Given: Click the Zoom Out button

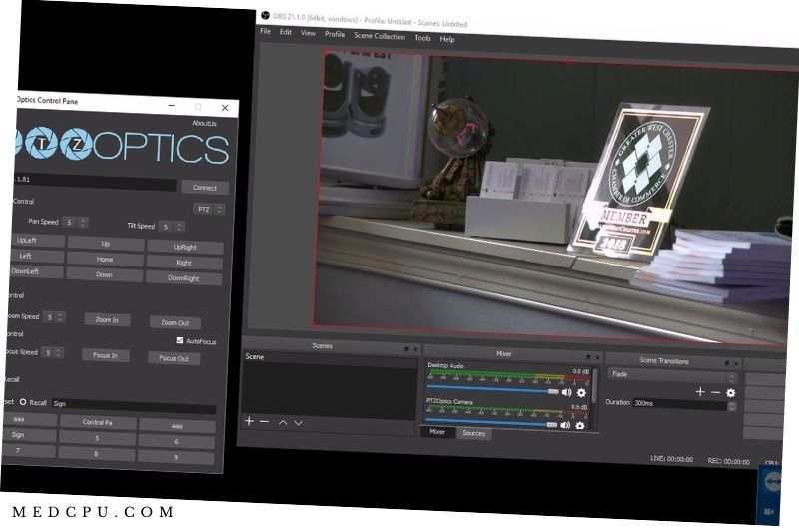Looking at the screenshot, I should [175, 322].
